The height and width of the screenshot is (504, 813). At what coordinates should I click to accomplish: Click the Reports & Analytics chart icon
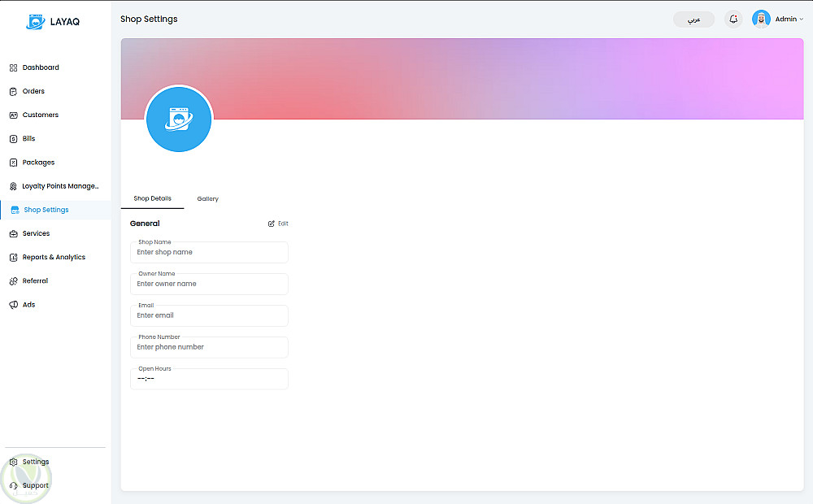[x=14, y=257]
